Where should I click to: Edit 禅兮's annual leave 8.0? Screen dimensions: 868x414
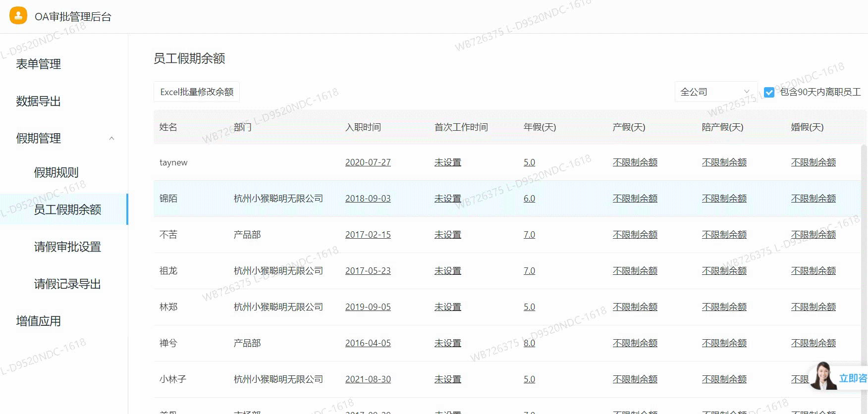pyautogui.click(x=529, y=343)
